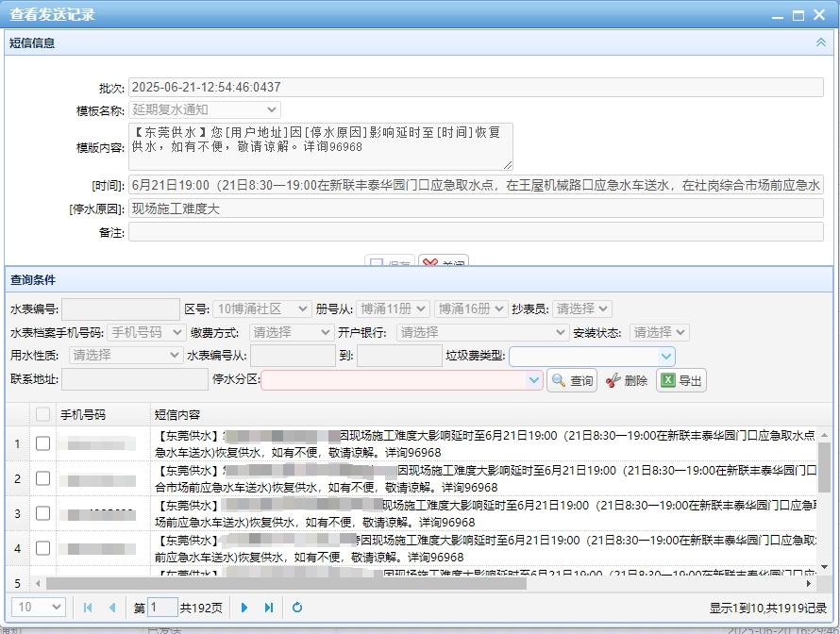Go to the last page icon
This screenshot has width=840, height=634.
(269, 608)
